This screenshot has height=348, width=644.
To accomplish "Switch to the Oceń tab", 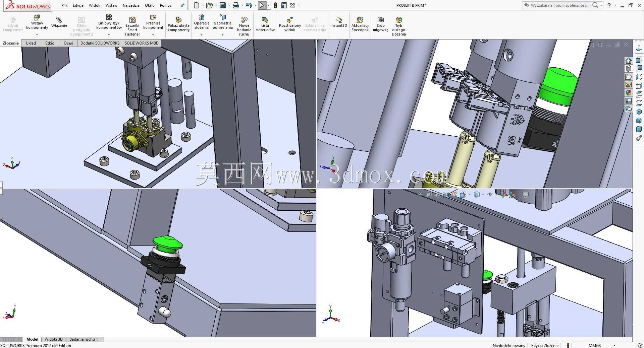I will tap(68, 43).
